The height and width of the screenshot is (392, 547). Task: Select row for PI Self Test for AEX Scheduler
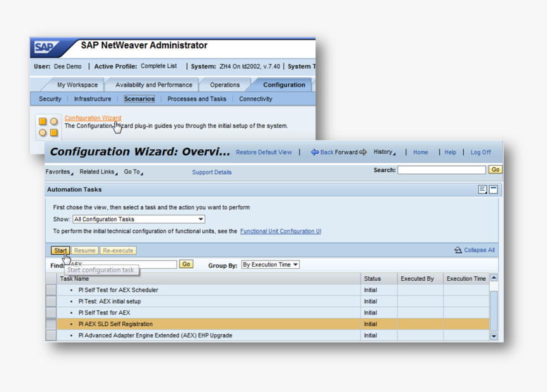pyautogui.click(x=51, y=290)
